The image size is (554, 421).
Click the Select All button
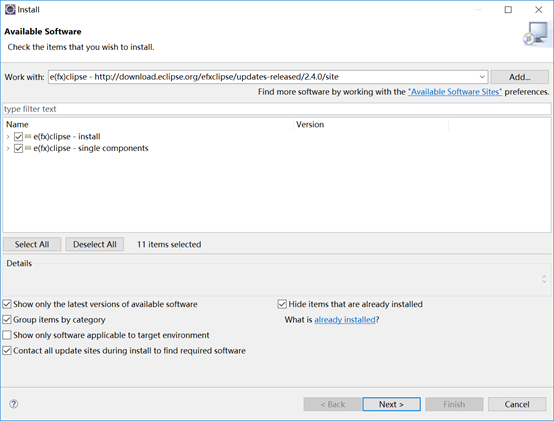click(x=32, y=244)
